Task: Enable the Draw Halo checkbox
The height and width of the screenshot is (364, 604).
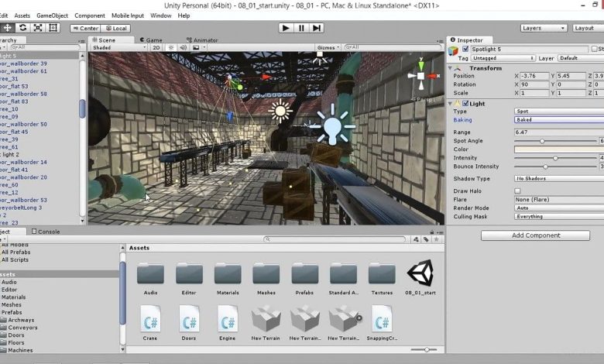Action: pyautogui.click(x=517, y=191)
